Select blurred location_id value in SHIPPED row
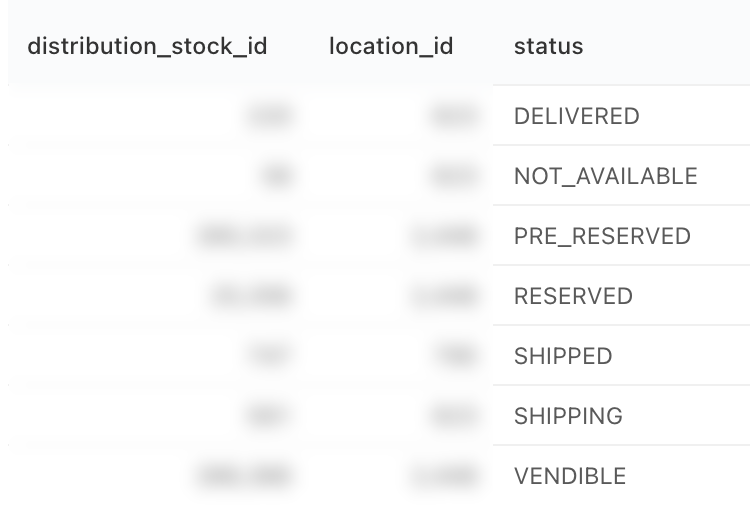Image resolution: width=750 pixels, height=514 pixels. [x=457, y=356]
